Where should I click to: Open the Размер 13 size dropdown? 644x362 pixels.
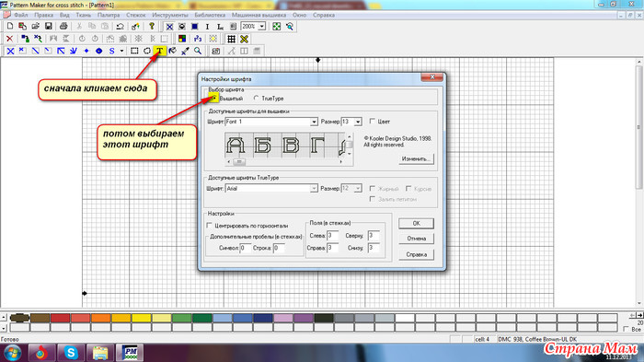click(x=358, y=122)
